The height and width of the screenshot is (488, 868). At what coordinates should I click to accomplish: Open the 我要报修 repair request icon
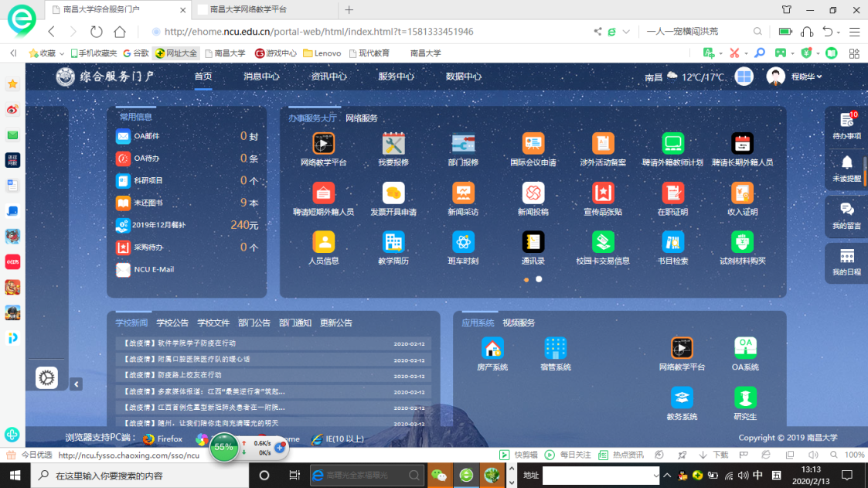point(393,144)
